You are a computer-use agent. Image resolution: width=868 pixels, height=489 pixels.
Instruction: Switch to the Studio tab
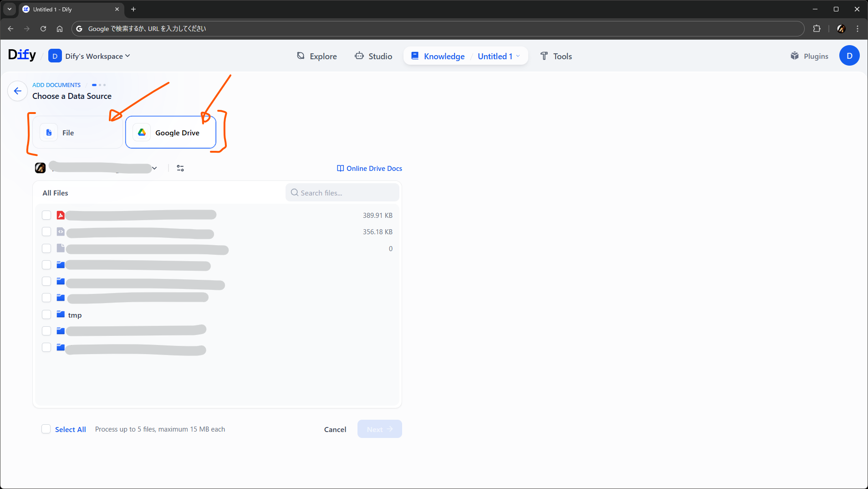pos(373,56)
